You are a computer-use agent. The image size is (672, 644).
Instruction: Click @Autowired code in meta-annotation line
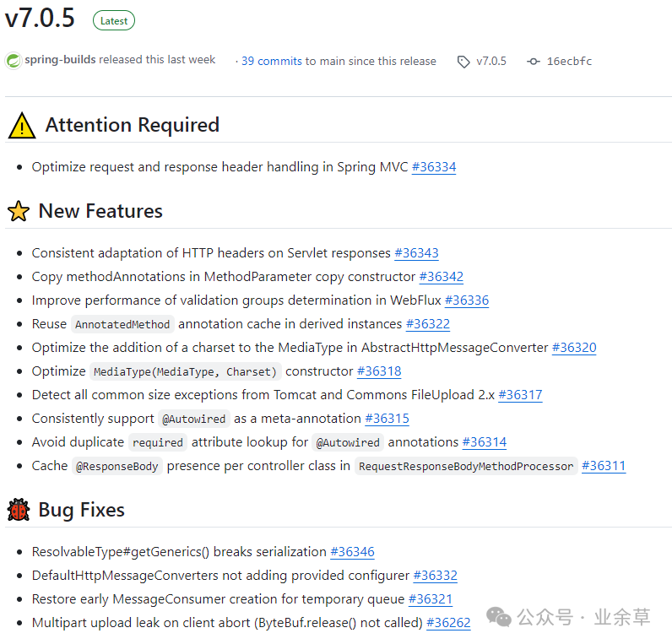[x=193, y=419]
